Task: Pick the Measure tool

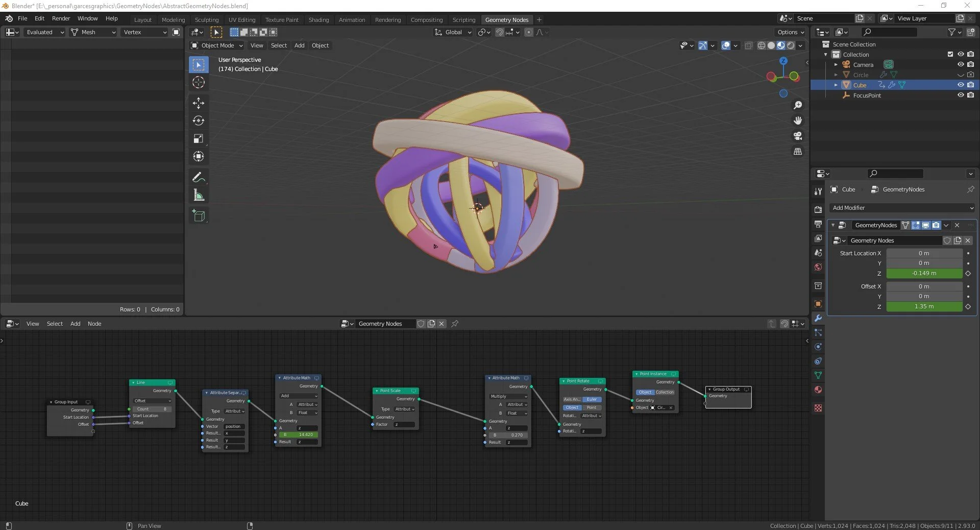Action: pyautogui.click(x=199, y=196)
